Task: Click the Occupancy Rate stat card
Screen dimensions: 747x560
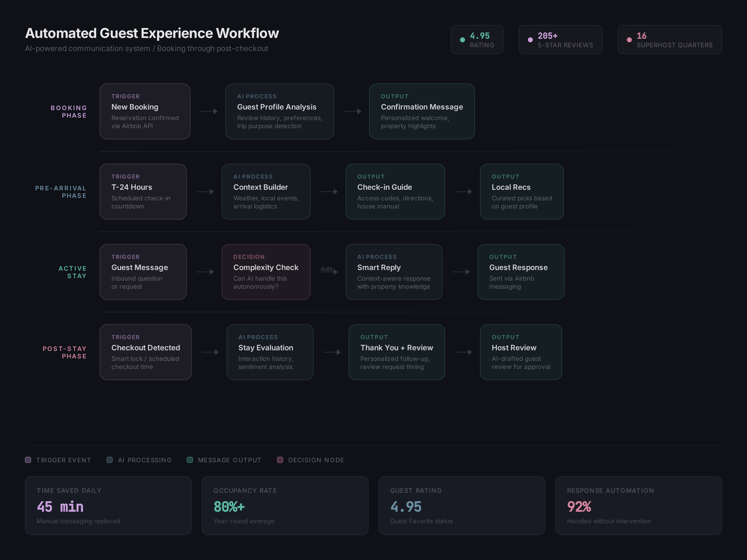Action: [x=285, y=505]
